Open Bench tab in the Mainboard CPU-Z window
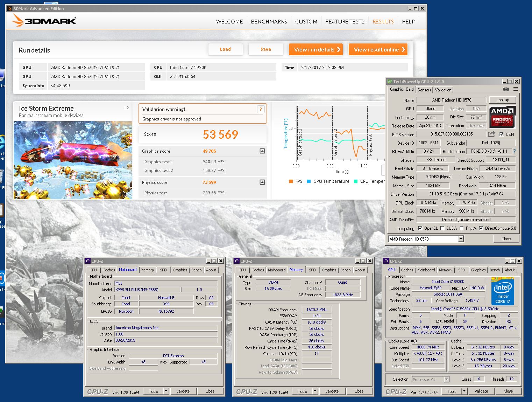This screenshot has height=402, width=532. 197,270
